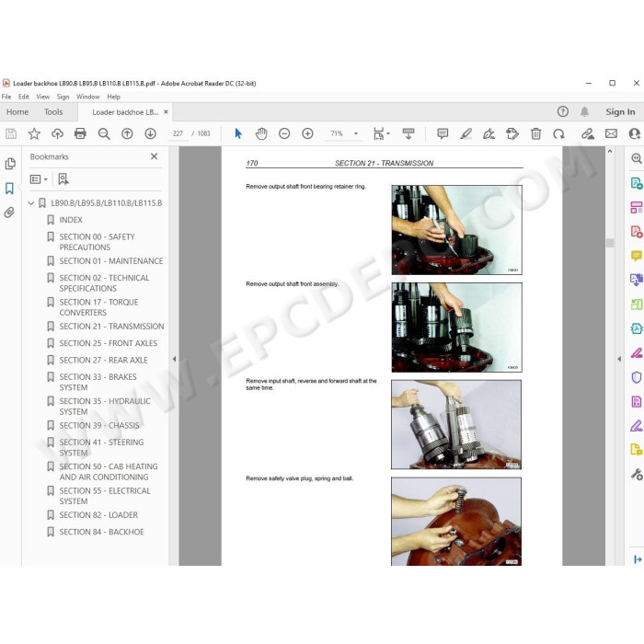Open More Tools wrench icon
This screenshot has width=644, height=644.
pos(637,474)
